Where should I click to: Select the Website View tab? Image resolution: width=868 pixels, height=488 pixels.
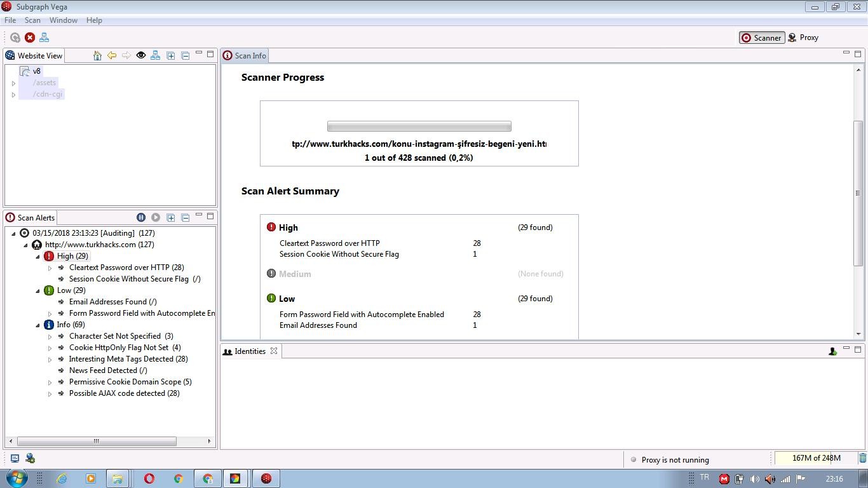pos(34,55)
